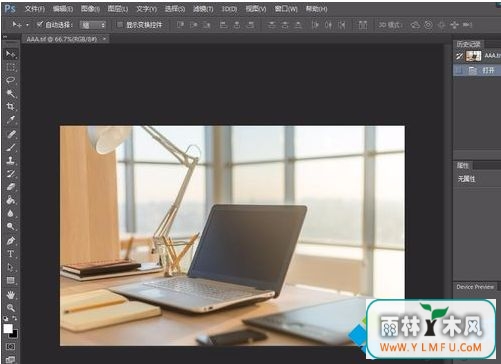This screenshot has width=501, height=364.
Task: Click the foreground color swatch
Action: coord(8,329)
